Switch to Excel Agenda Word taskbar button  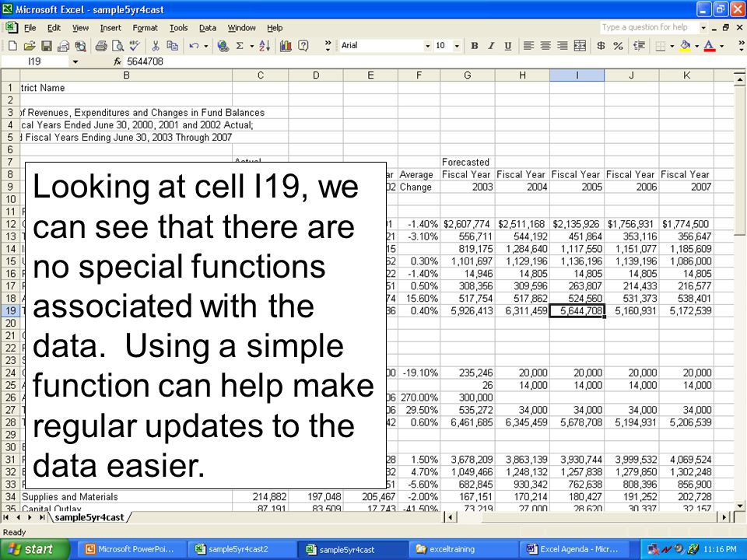[573, 549]
